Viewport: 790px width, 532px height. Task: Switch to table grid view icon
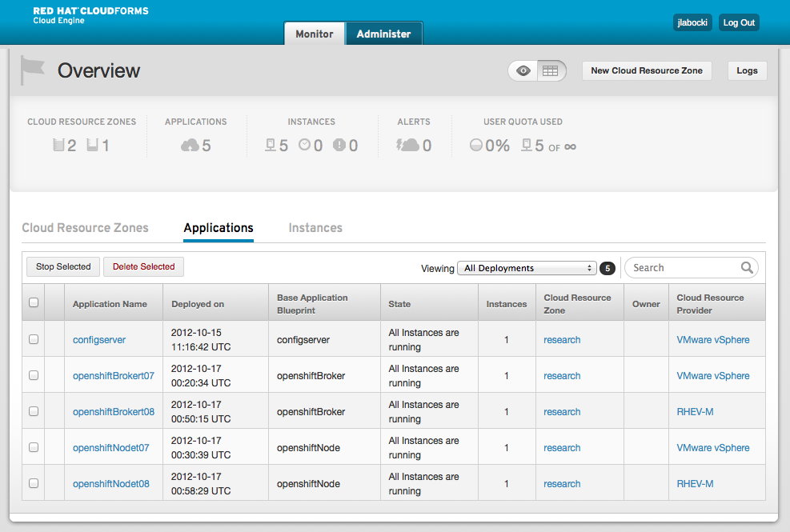click(550, 70)
